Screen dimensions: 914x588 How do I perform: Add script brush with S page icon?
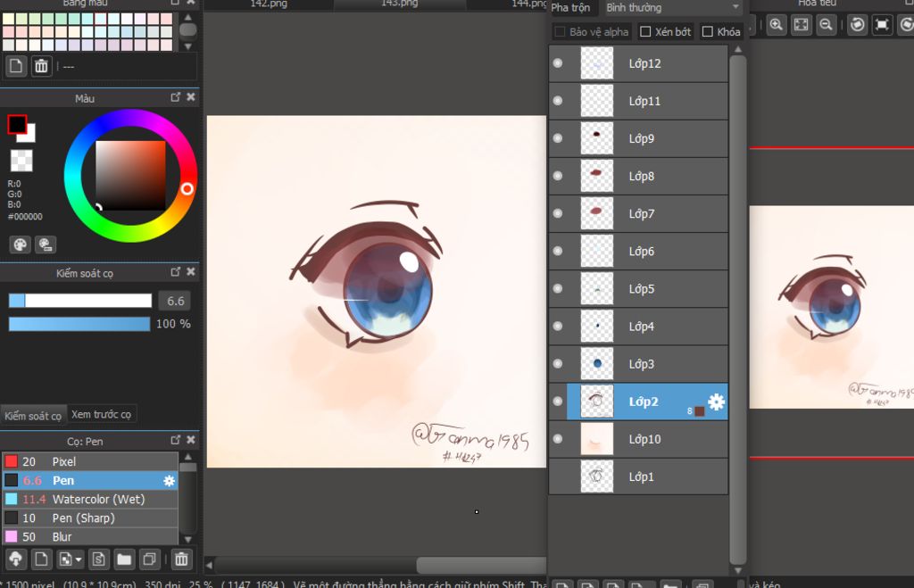(x=98, y=559)
